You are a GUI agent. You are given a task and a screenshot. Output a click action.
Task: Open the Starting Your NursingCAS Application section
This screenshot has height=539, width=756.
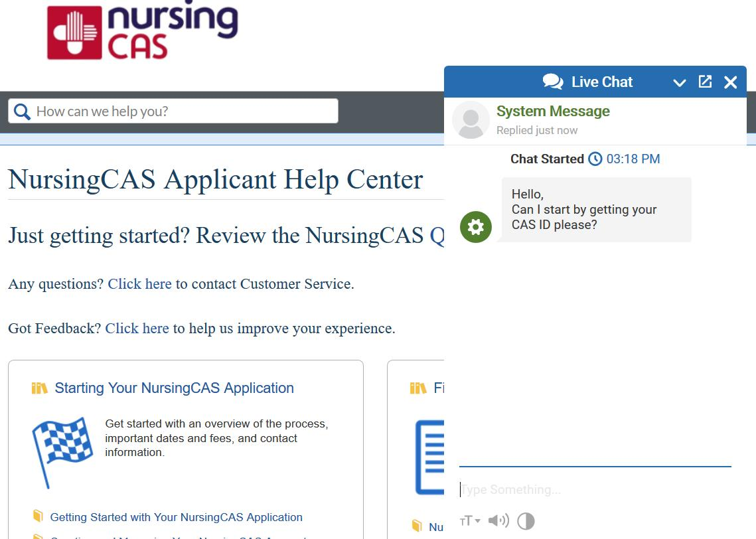pyautogui.click(x=174, y=388)
